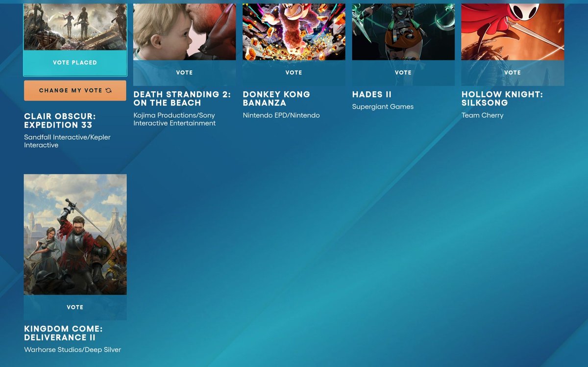
Task: Vote for Kingdom Come: Deliverance II
Action: [x=75, y=307]
